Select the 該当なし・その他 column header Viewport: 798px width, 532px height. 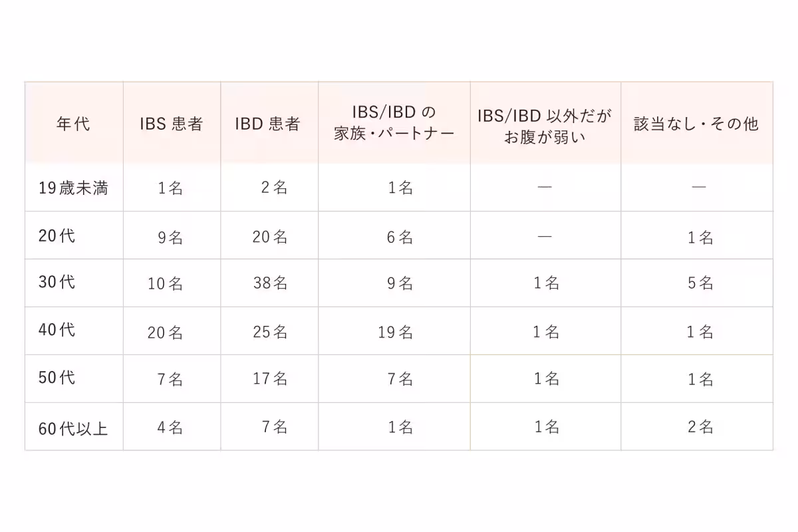696,124
